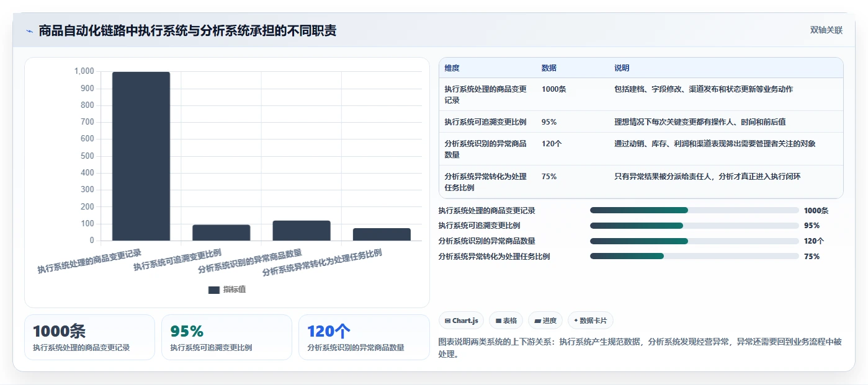Click the table cell 1000条

(x=554, y=89)
